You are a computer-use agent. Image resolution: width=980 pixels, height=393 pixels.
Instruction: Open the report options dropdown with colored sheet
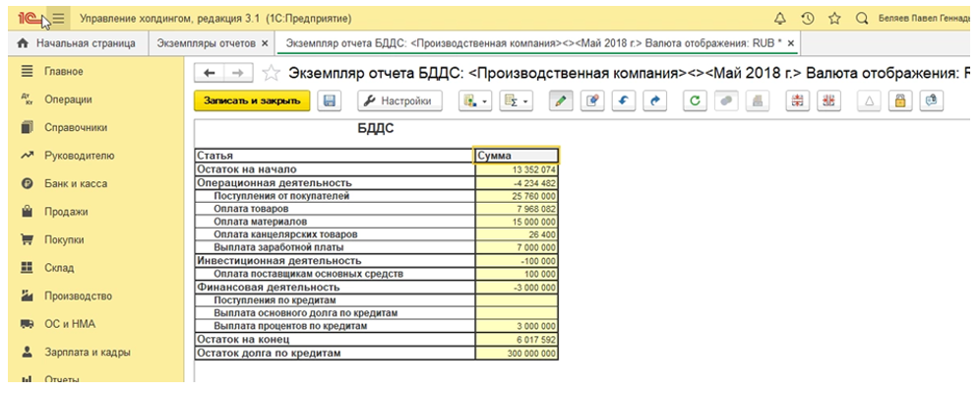click(x=475, y=100)
